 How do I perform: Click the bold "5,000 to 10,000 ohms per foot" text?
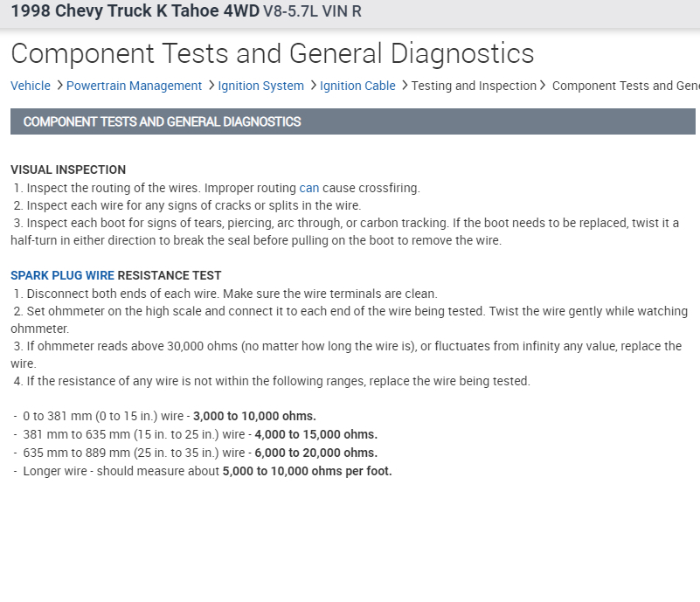(x=307, y=471)
